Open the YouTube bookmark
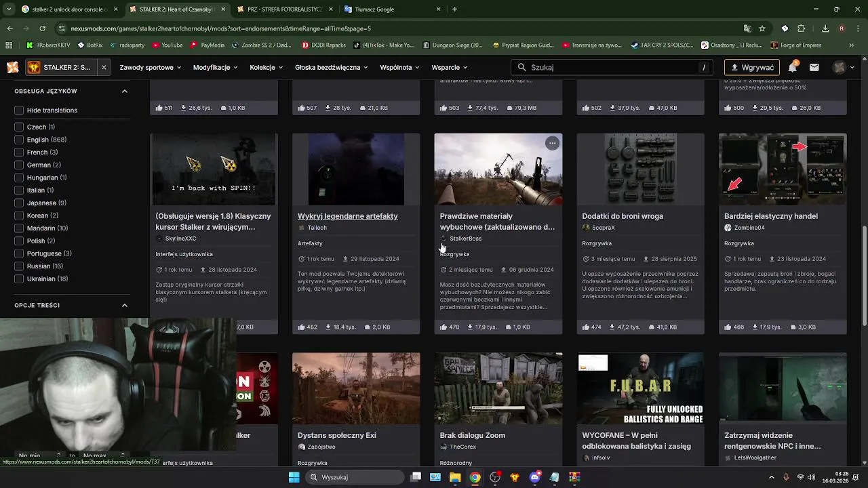The height and width of the screenshot is (488, 868). [167, 45]
